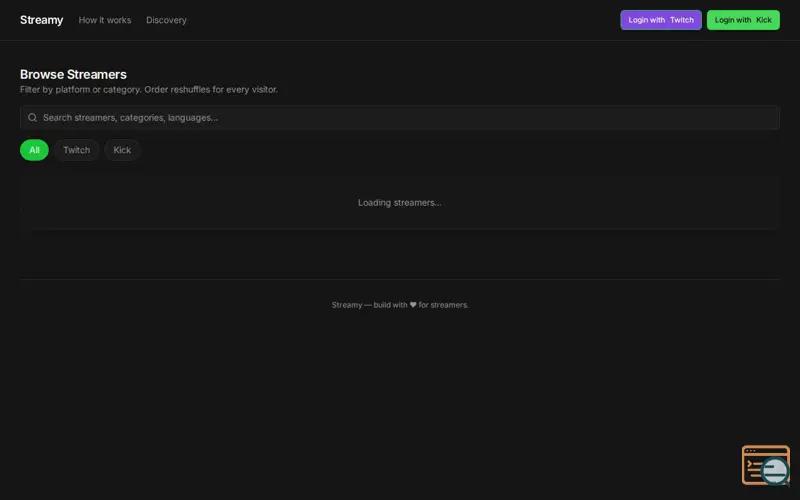This screenshot has height=500, width=800.
Task: Open the How it works page
Action: pyautogui.click(x=105, y=20)
